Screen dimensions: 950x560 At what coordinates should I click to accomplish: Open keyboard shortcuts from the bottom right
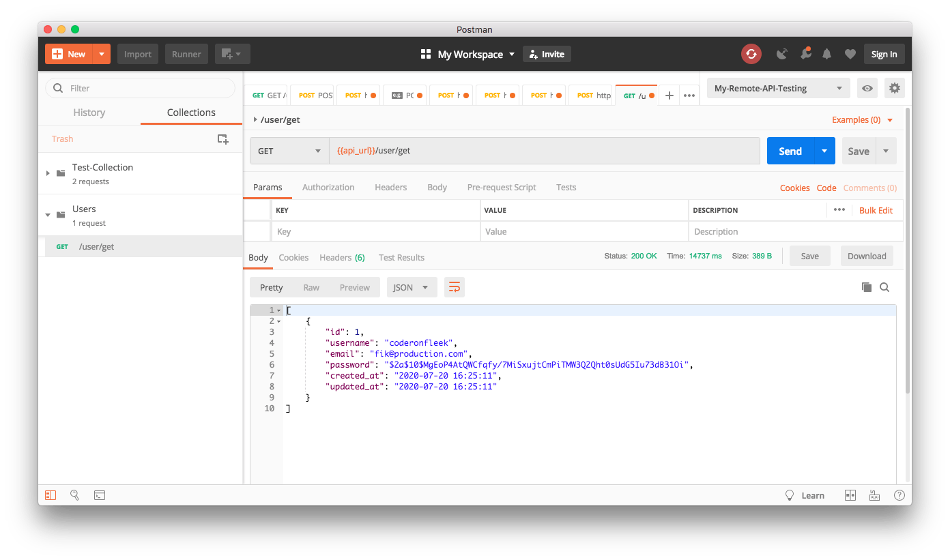point(875,495)
